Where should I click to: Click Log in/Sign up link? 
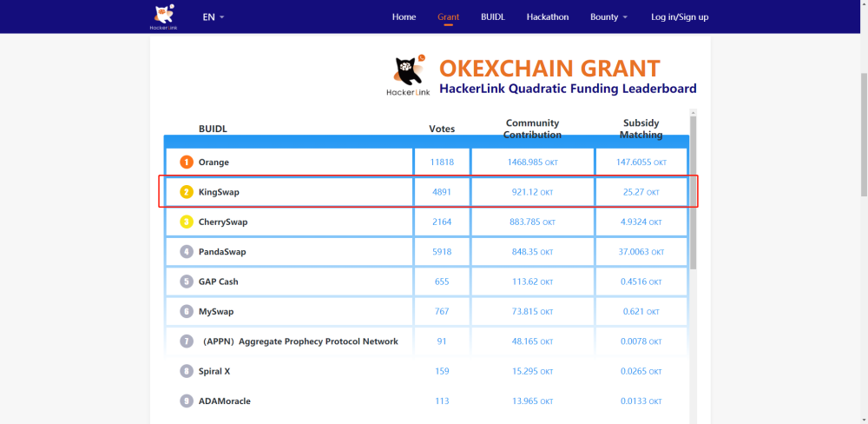[x=680, y=17]
